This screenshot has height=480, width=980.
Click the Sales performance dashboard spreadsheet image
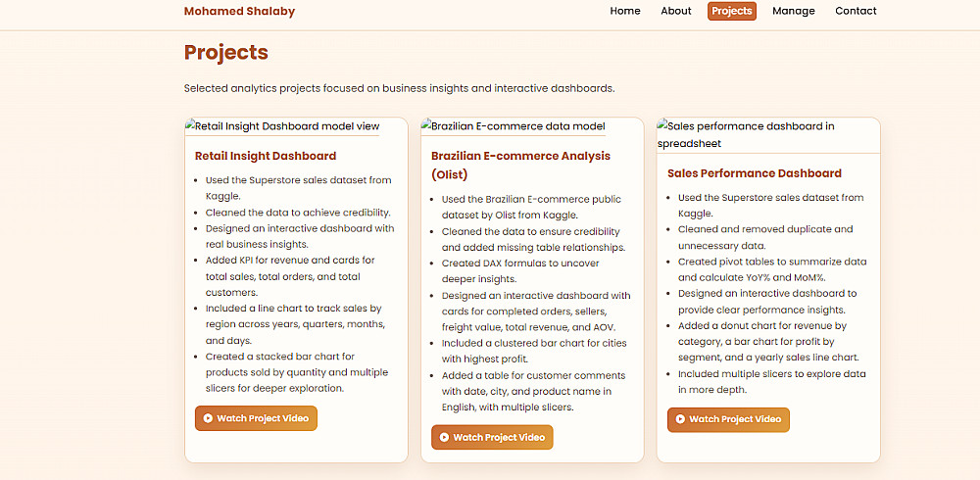click(746, 135)
